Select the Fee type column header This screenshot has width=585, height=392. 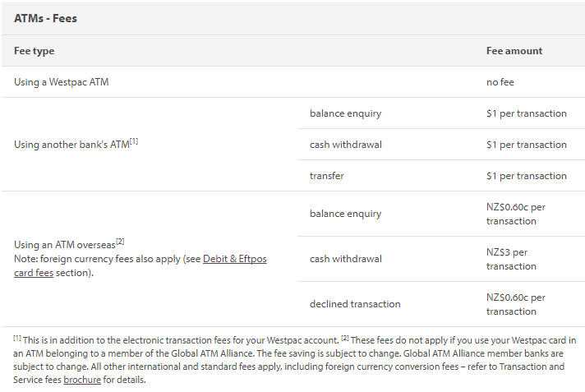coord(35,51)
